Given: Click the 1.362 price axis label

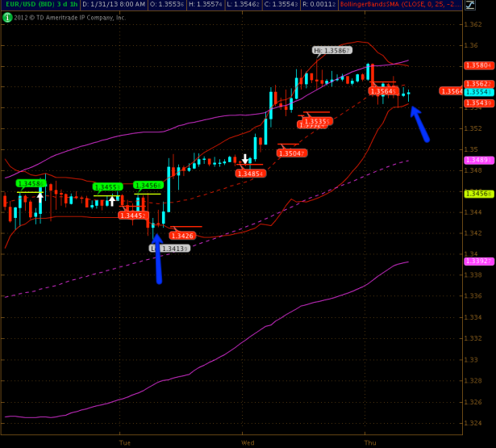Looking at the screenshot, I should coord(473,24).
